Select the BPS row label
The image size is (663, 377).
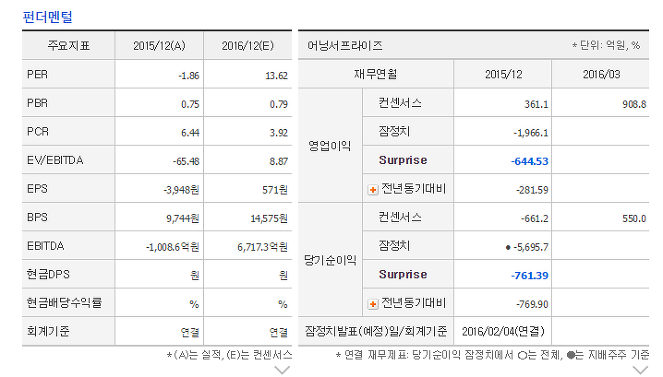37,217
